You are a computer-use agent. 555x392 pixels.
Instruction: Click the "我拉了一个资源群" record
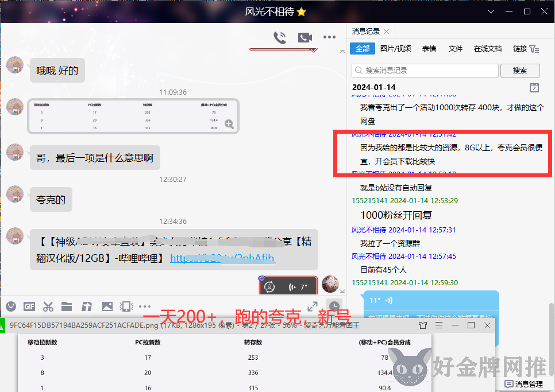pos(390,243)
